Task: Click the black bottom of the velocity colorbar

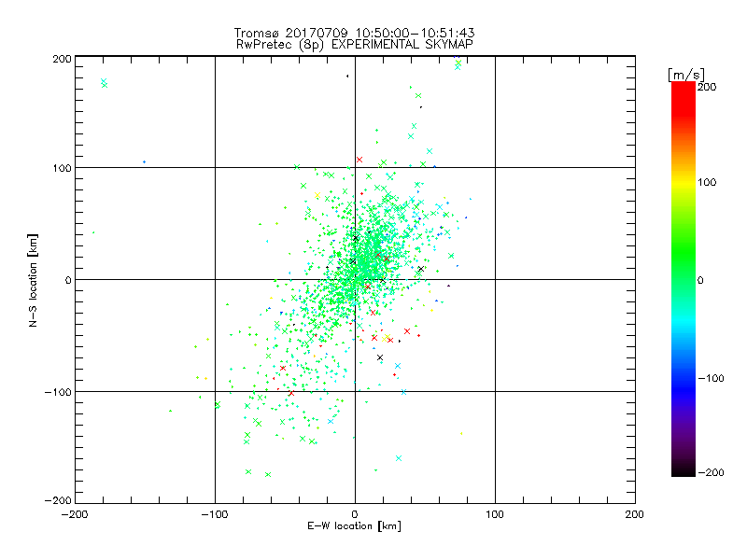Action: [x=684, y=470]
